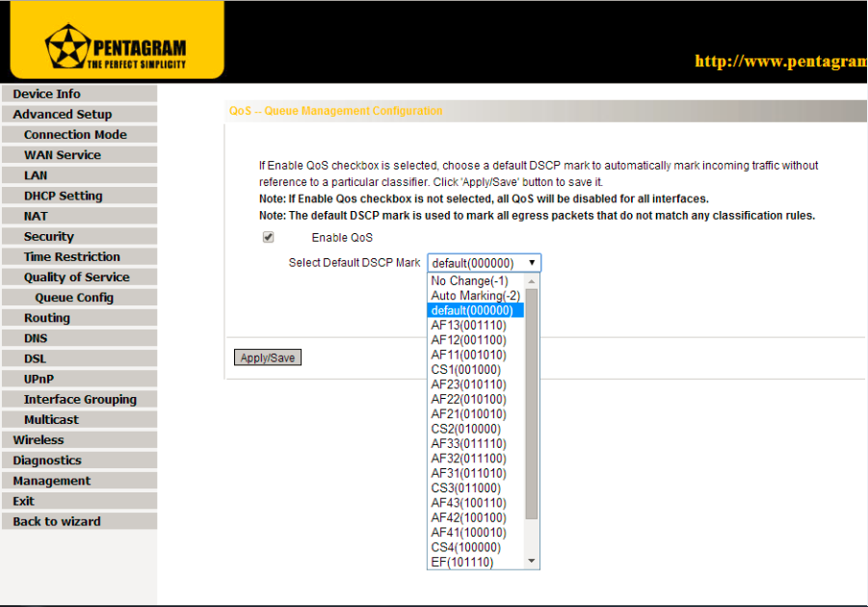Screen dimensions: 868x607
Task: Choose AF11(001010) DSCP mark
Action: (476, 355)
